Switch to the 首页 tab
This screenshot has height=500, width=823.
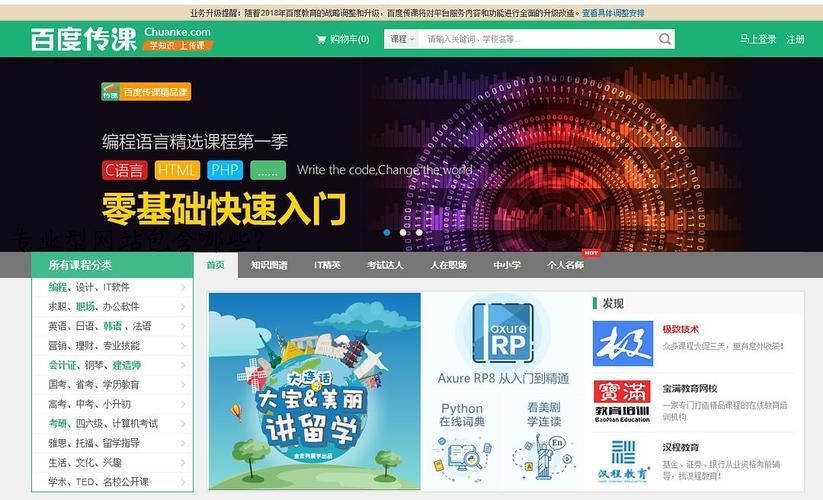coord(216,265)
